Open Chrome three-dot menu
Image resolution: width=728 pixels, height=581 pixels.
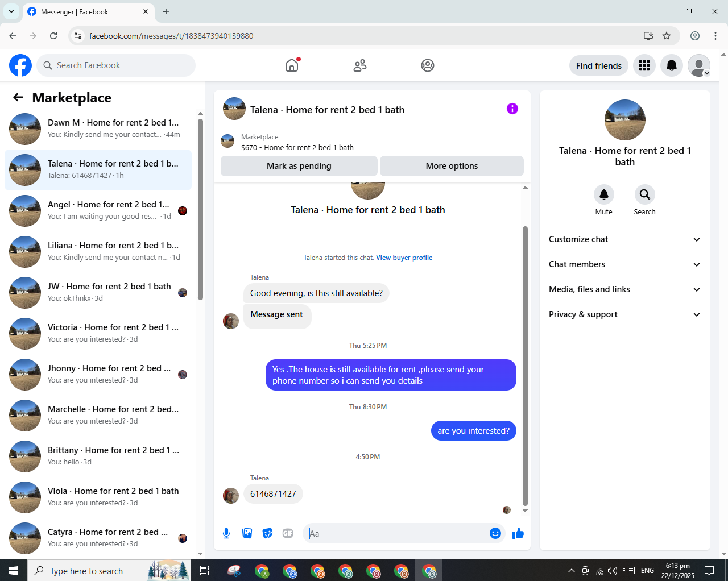[715, 36]
